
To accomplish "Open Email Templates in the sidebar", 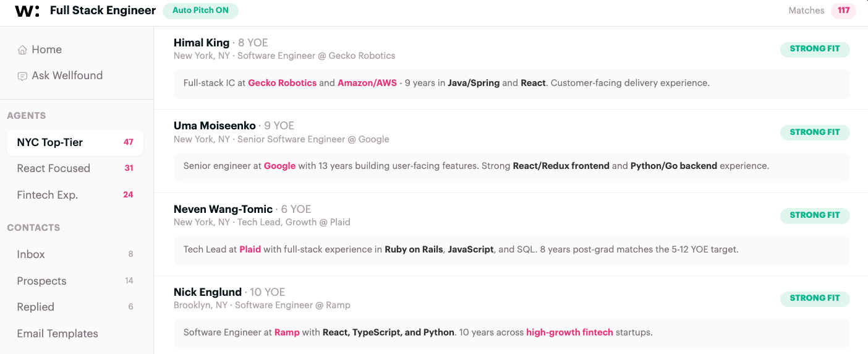I will pos(75,334).
